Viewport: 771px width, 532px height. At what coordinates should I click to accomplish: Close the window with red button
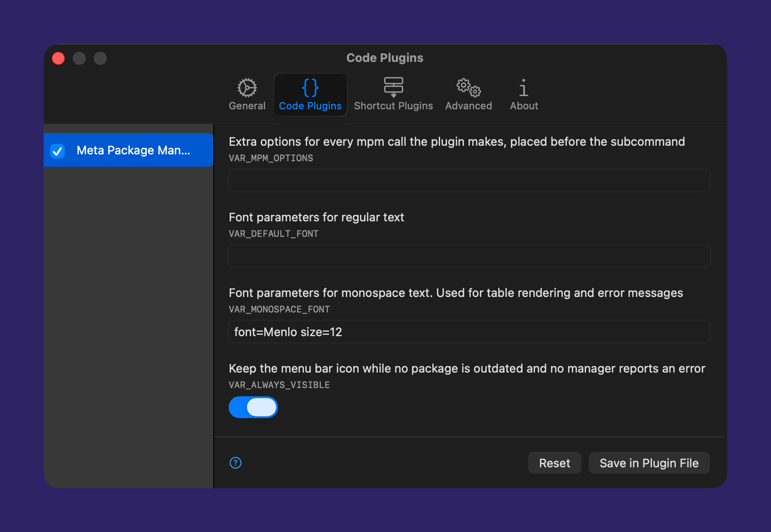tap(58, 58)
